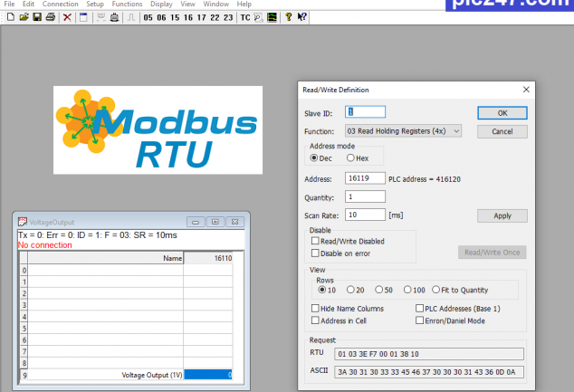This screenshot has height=392, width=574.
Task: Click the ASCII request string field
Action: tap(428, 372)
